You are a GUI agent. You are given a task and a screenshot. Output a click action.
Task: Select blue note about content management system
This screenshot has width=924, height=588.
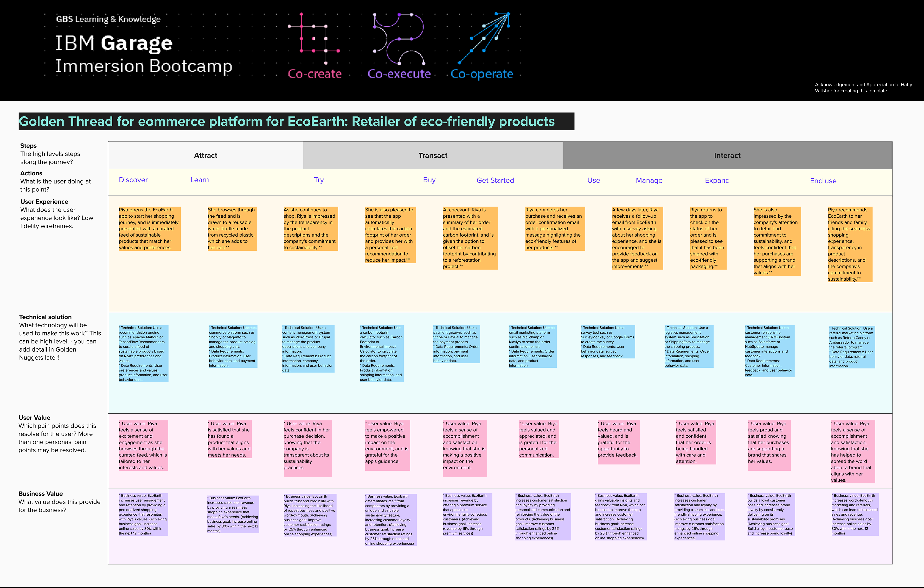(308, 349)
